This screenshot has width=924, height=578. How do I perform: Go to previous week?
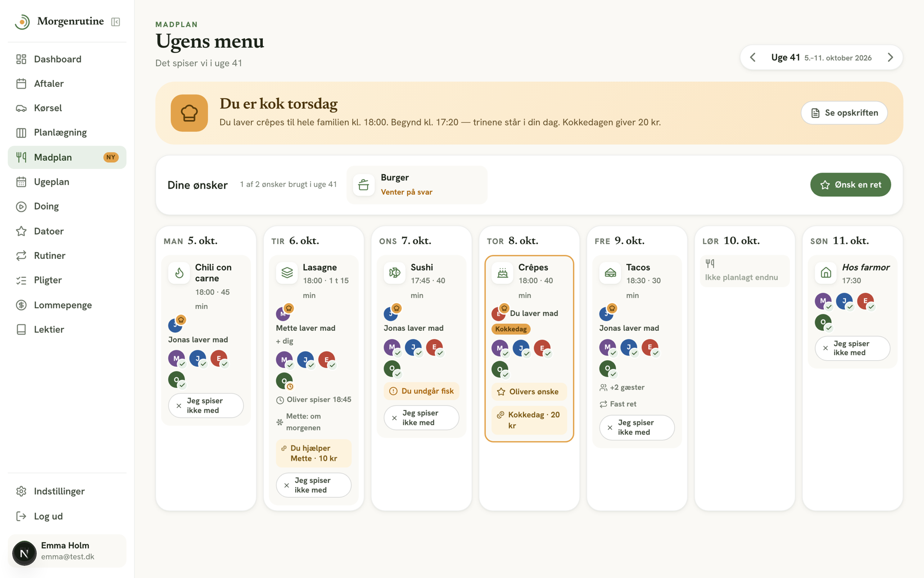click(753, 58)
